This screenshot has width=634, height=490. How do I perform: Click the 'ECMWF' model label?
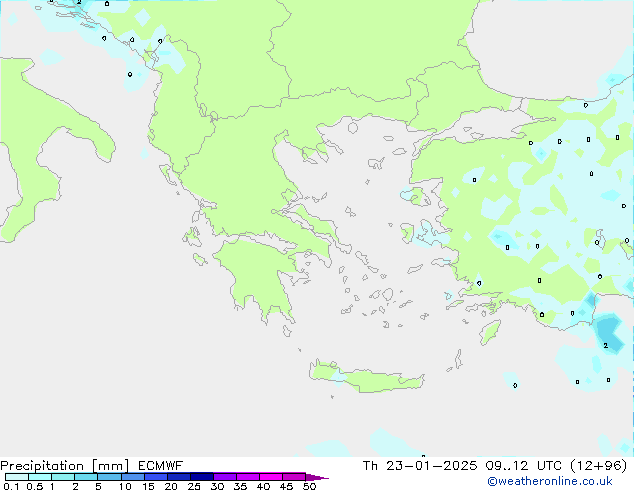tap(161, 466)
